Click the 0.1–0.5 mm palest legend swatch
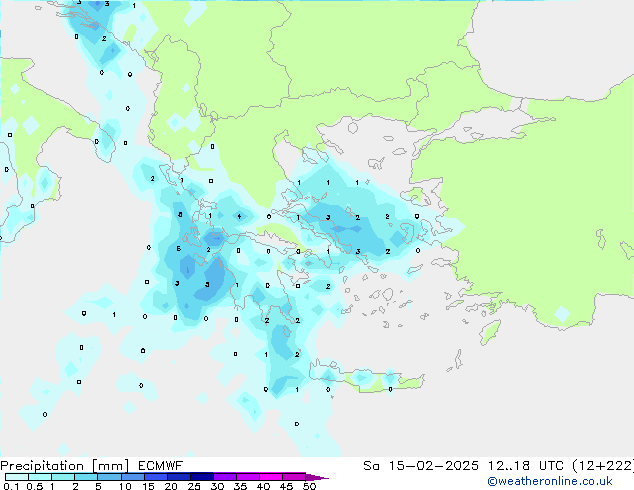 click(x=17, y=477)
